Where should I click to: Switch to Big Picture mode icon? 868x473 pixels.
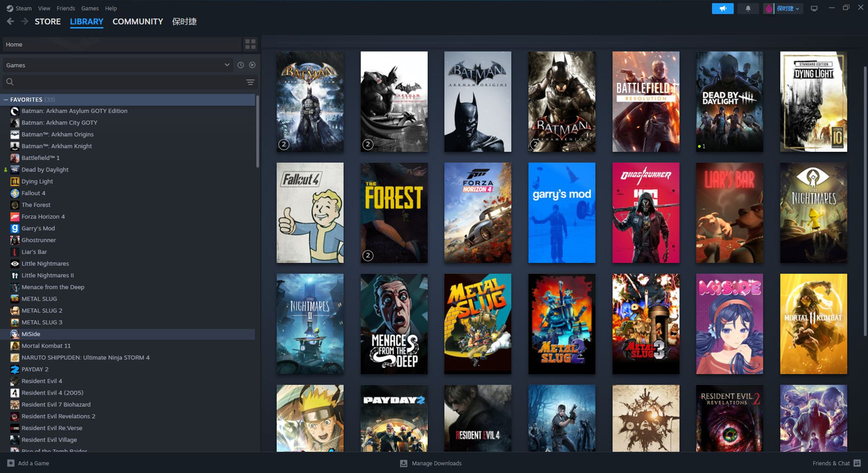coord(814,8)
